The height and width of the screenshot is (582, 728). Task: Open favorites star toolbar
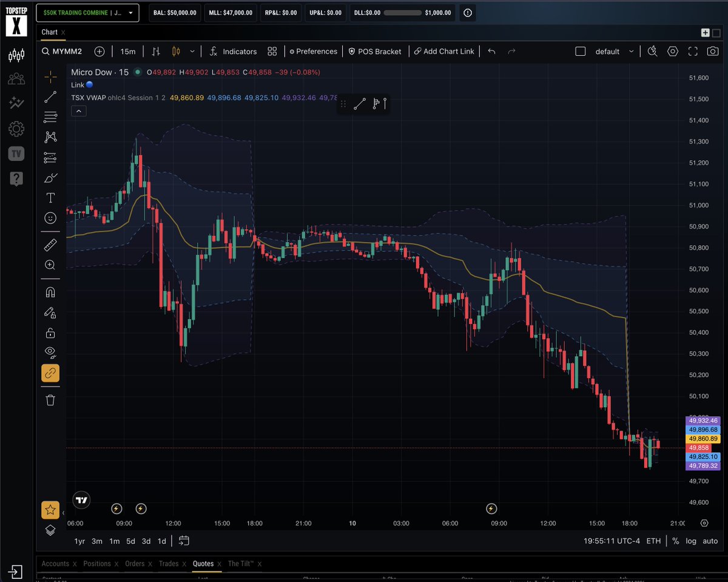pyautogui.click(x=50, y=510)
